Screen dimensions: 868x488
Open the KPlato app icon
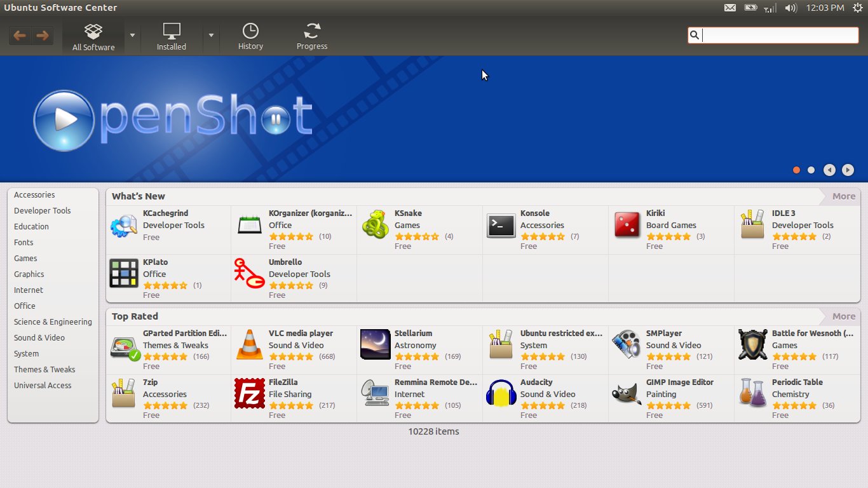point(124,274)
